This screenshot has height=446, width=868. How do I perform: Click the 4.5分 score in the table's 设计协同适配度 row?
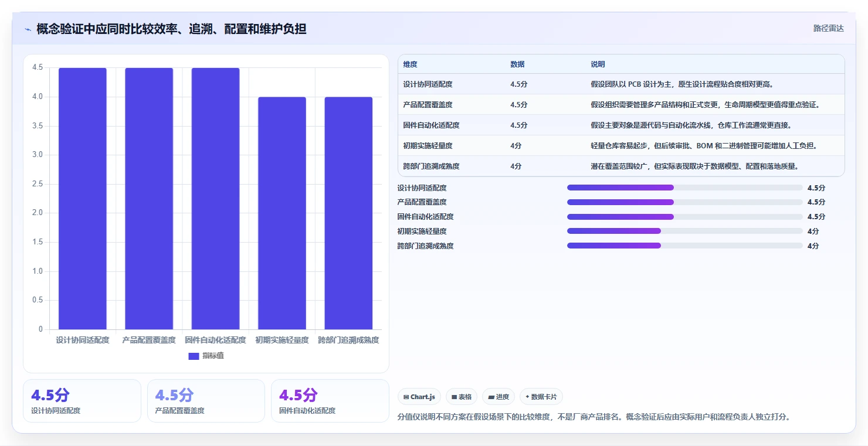(519, 84)
